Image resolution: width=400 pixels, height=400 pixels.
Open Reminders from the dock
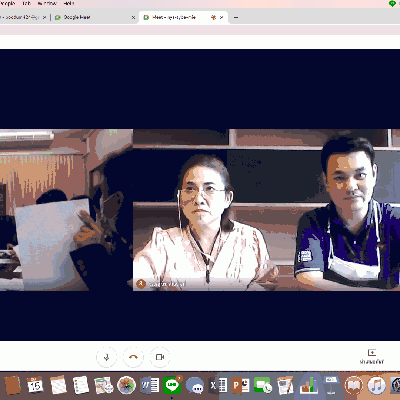pos(81,386)
